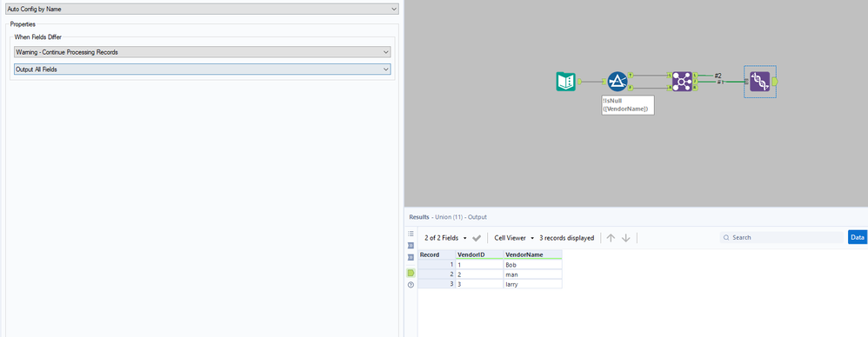Viewport: 868px width, 337px height.
Task: Open the help icon in Results sidebar
Action: 411,285
